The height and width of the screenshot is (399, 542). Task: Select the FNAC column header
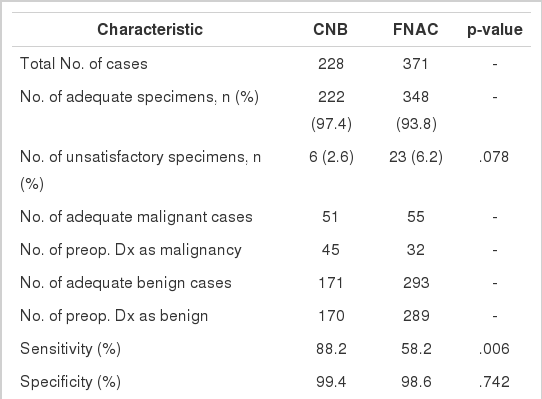click(x=416, y=29)
